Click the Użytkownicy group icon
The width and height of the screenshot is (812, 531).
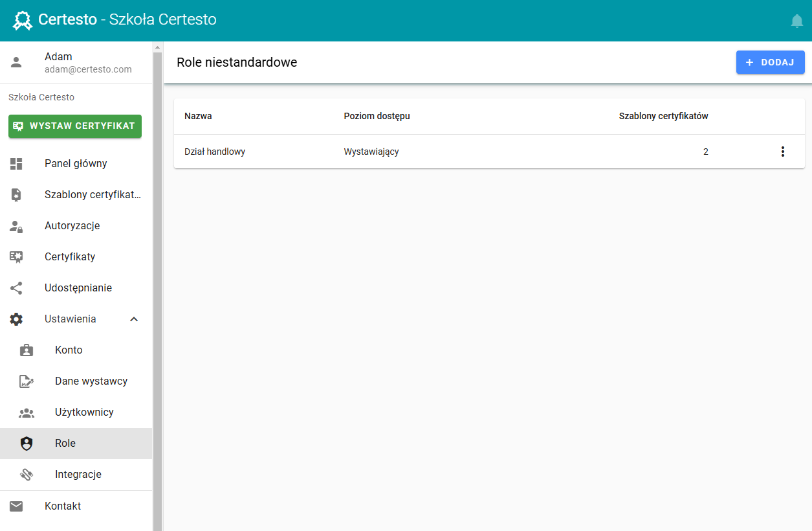point(27,412)
